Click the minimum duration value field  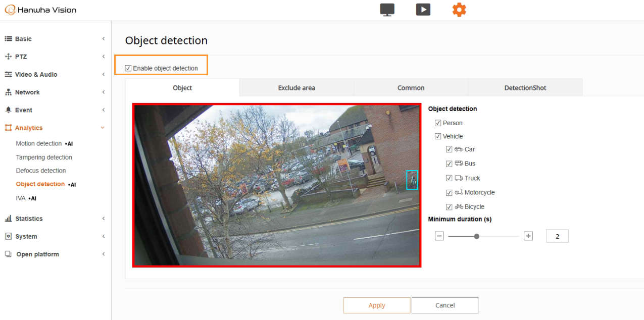[x=557, y=236]
